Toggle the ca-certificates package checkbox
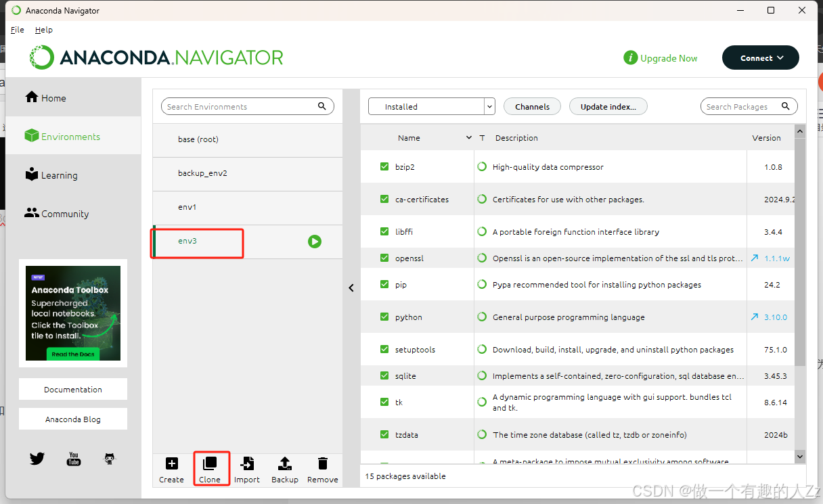 [384, 199]
